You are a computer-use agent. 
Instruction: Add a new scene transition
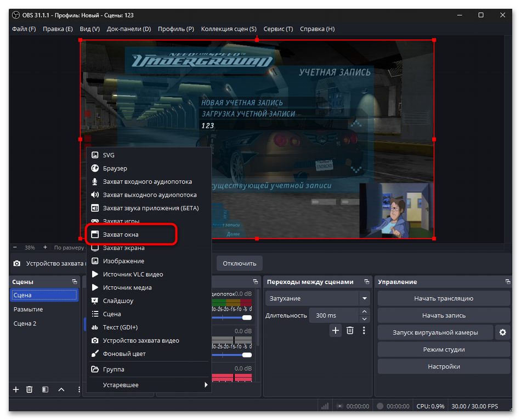[336, 331]
